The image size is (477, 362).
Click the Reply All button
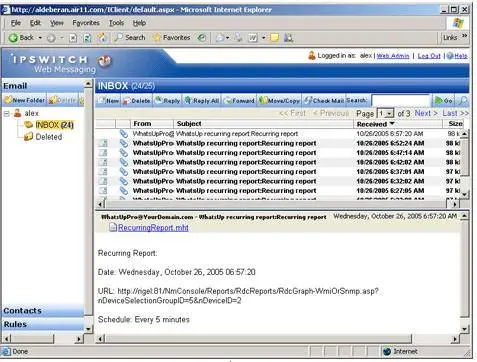point(202,100)
